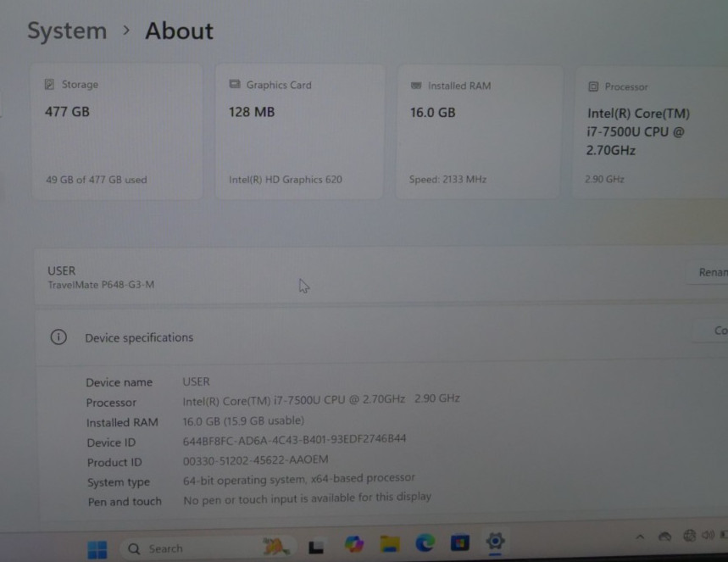The height and width of the screenshot is (562, 728).
Task: Click the '16.0 GB (15.9 GB usable)' value
Action: [x=243, y=420]
